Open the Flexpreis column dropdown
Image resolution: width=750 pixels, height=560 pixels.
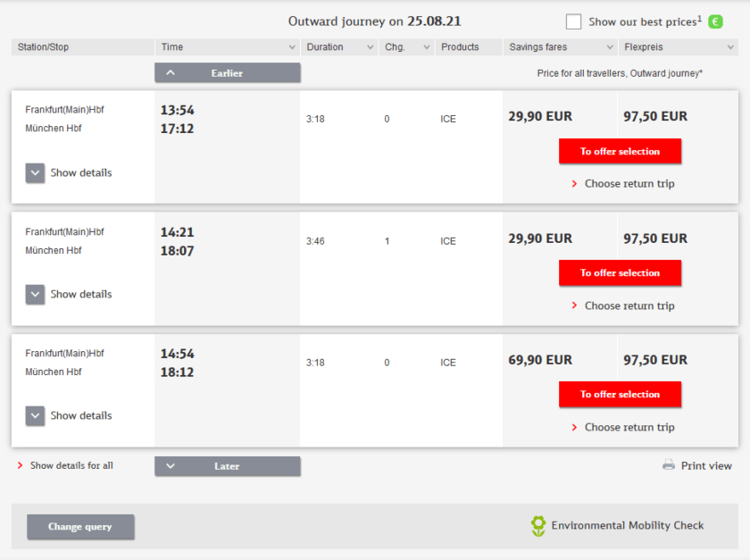730,46
